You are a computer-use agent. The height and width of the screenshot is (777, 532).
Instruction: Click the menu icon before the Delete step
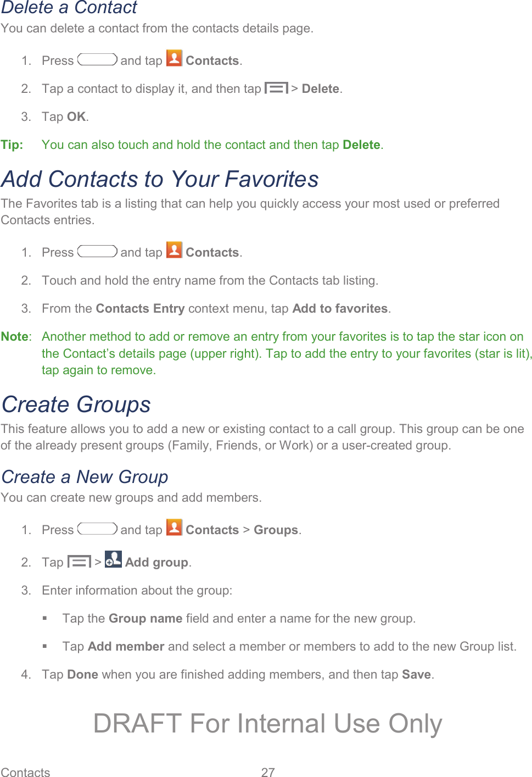276,88
